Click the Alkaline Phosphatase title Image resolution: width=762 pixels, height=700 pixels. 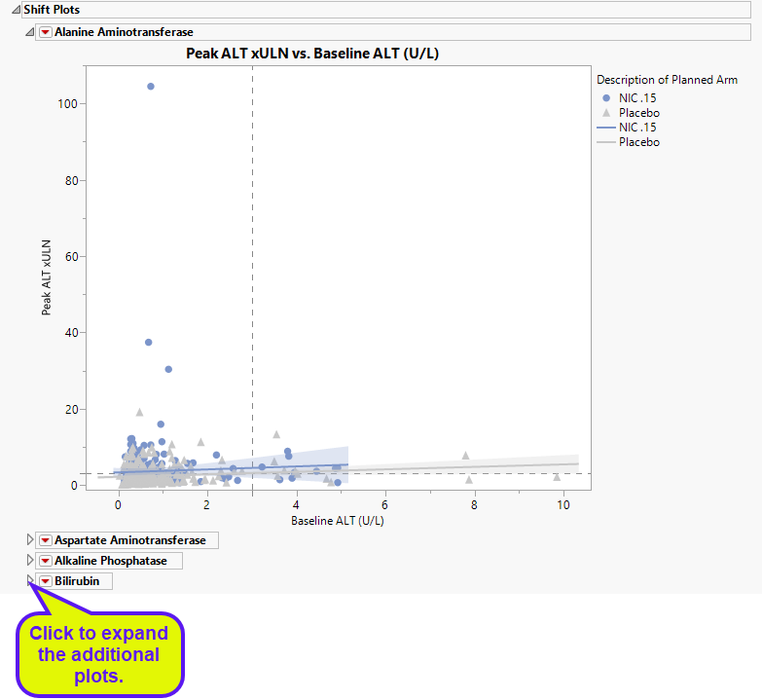(111, 561)
